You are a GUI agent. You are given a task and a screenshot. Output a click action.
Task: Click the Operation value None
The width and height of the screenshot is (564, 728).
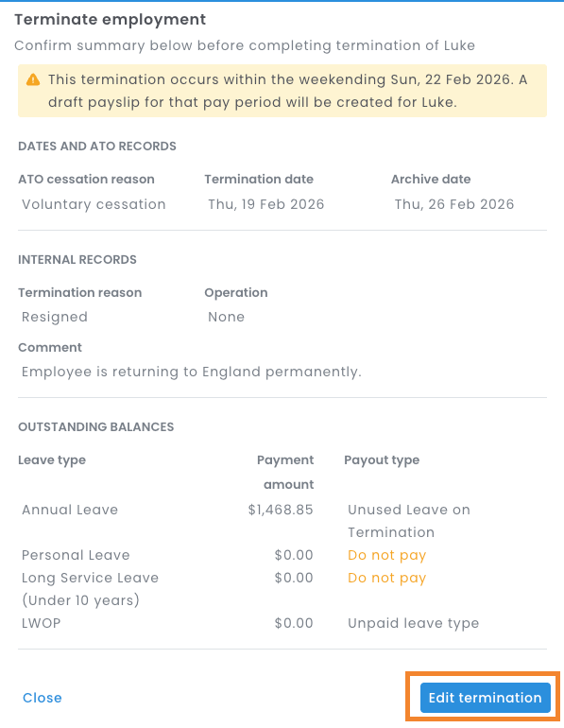(226, 317)
